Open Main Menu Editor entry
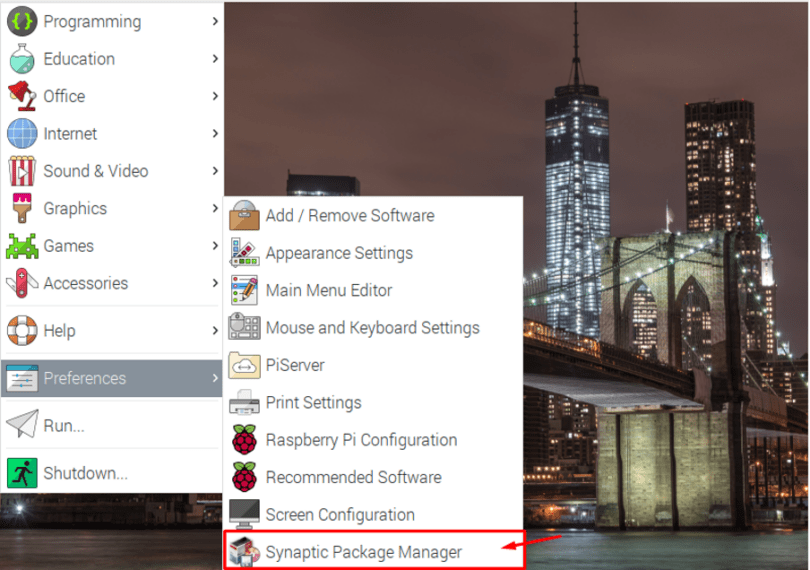The height and width of the screenshot is (570, 810). [373, 290]
